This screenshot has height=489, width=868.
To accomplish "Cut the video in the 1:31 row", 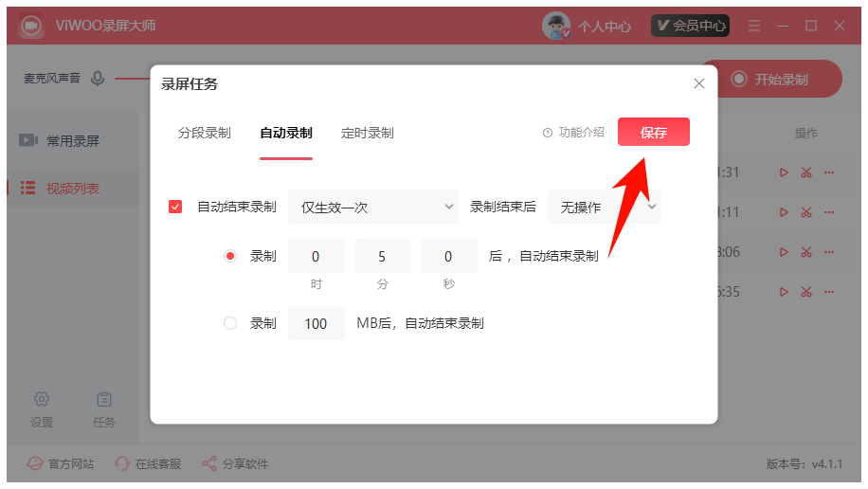I will [806, 172].
